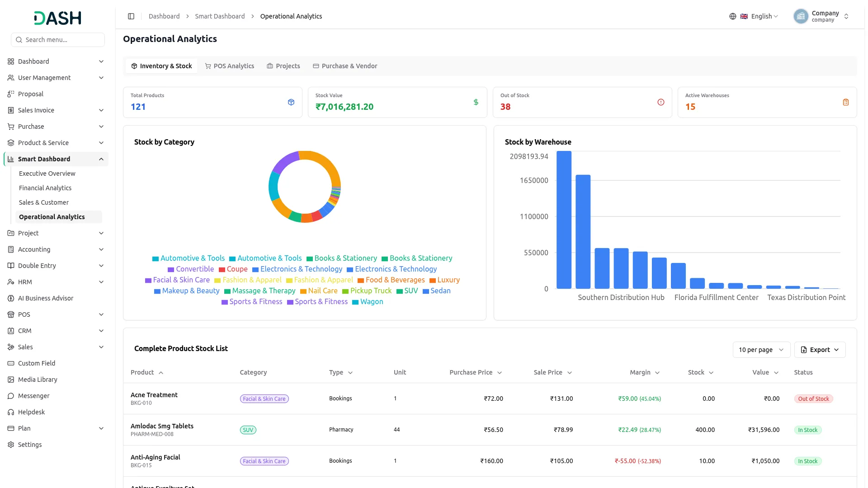The width and height of the screenshot is (868, 488).
Task: Sort table by Stock column
Action: [701, 372]
